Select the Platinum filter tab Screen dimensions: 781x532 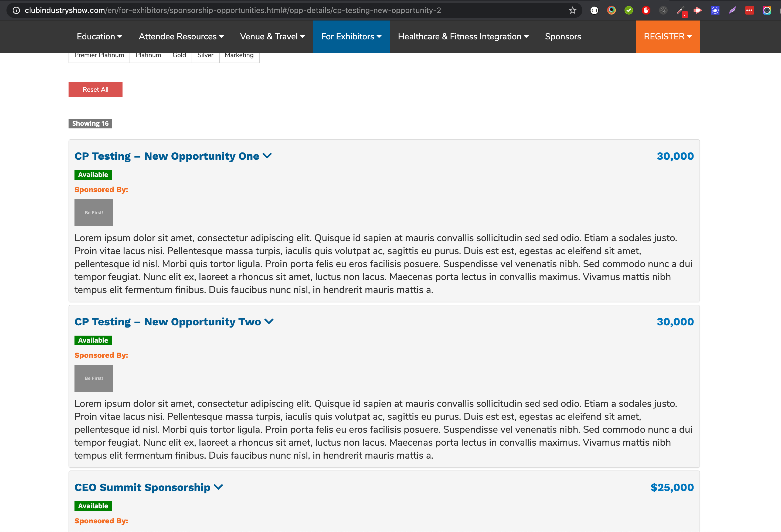click(x=148, y=56)
